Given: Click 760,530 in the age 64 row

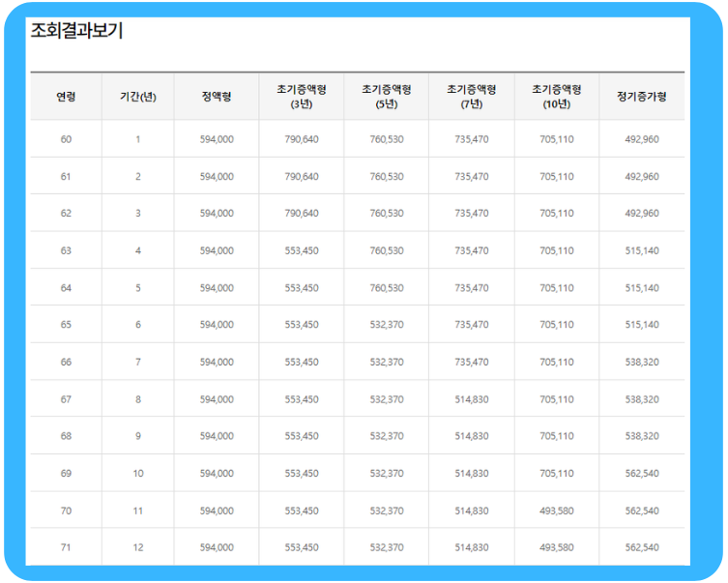Looking at the screenshot, I should pyautogui.click(x=387, y=288).
